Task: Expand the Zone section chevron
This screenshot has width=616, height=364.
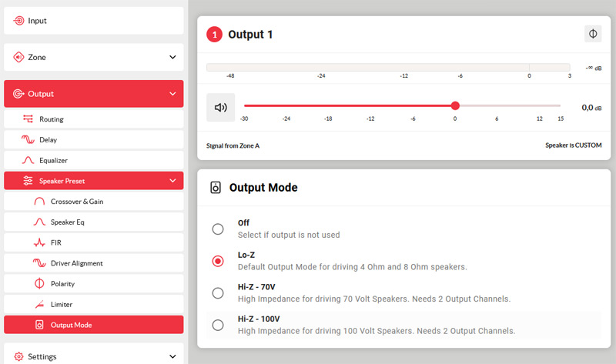Action: pos(172,57)
